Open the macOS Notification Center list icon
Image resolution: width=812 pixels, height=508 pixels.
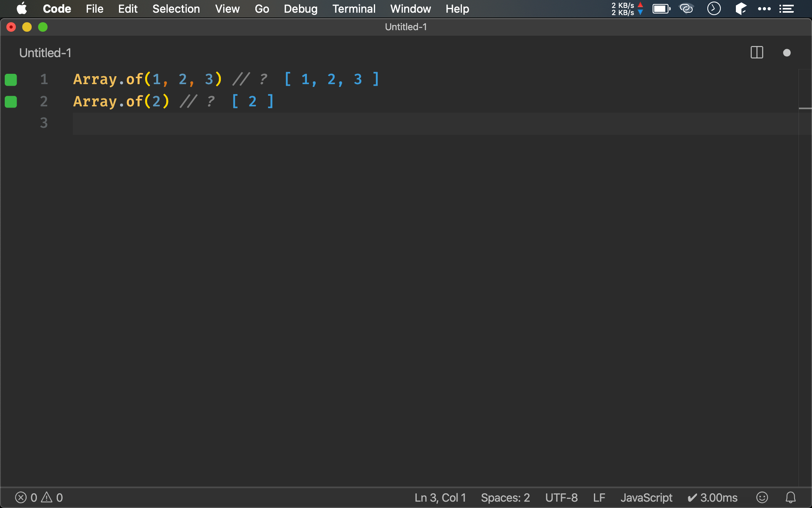(786, 9)
